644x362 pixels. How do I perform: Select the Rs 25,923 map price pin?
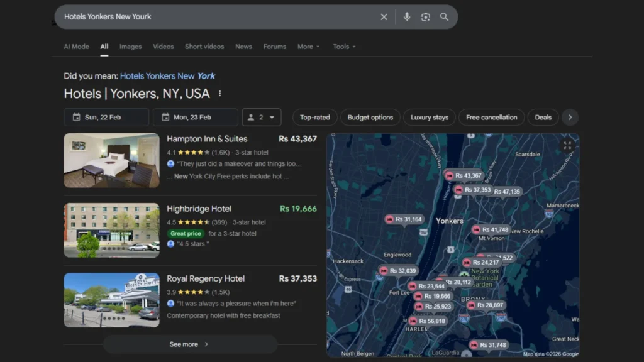[x=434, y=306]
